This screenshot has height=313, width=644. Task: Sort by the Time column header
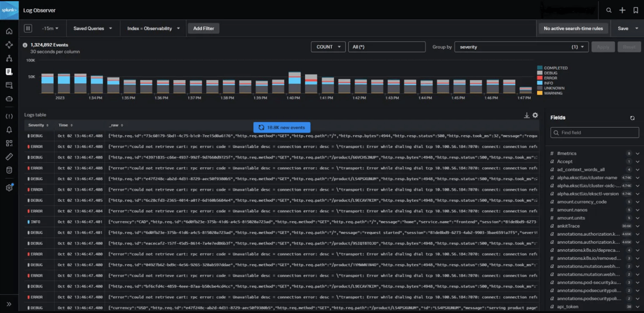(65, 125)
